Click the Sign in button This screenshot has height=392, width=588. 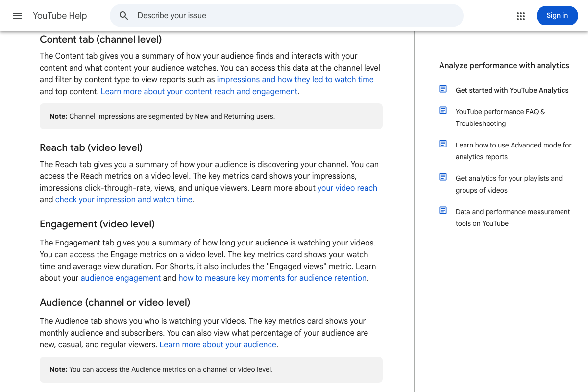[557, 16]
